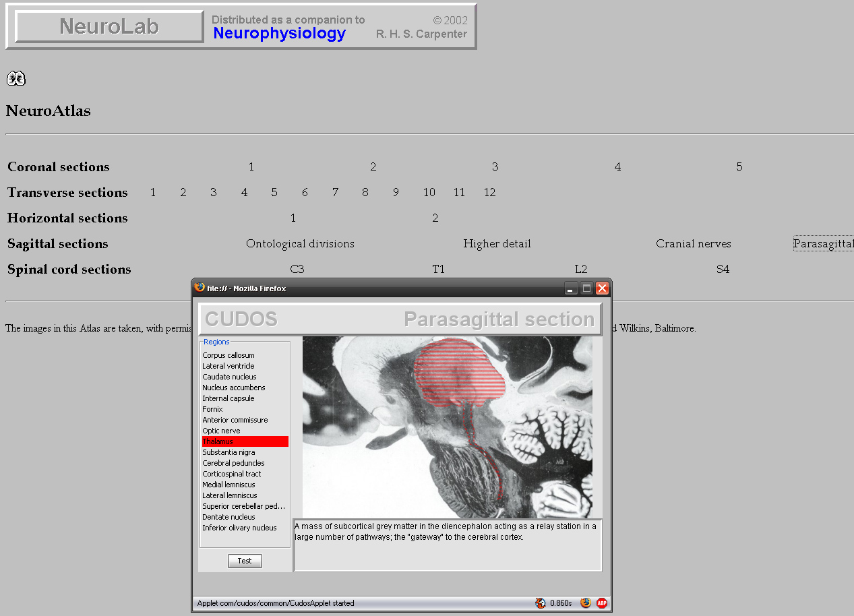Open the Neurophysiology link

pos(279,34)
